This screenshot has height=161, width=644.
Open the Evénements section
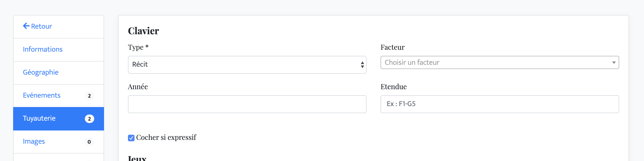41,95
